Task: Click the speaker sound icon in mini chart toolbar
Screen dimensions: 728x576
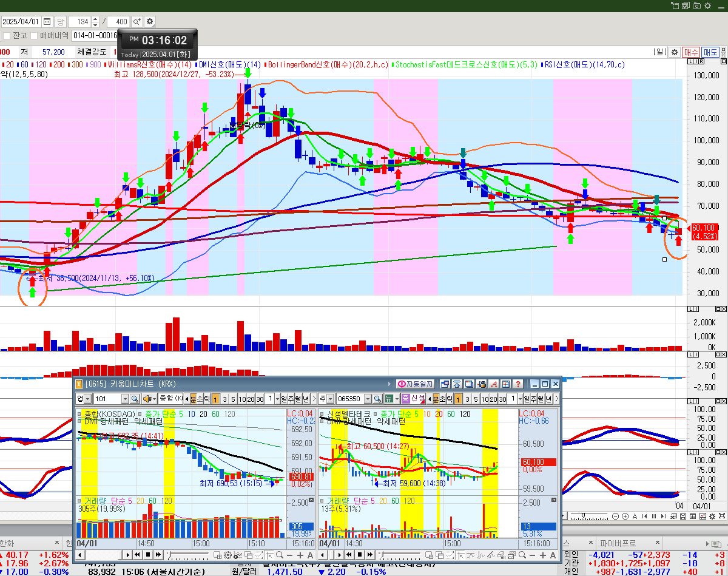Action: (146, 399)
